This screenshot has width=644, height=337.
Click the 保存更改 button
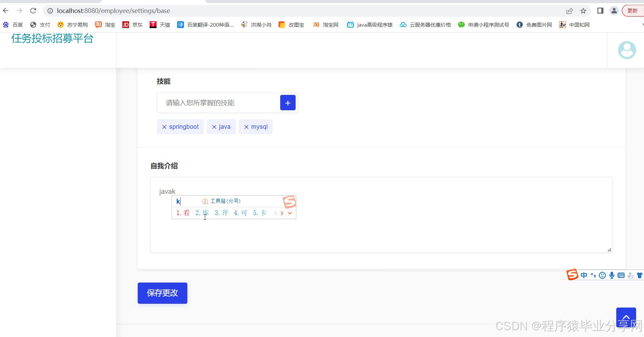(162, 293)
